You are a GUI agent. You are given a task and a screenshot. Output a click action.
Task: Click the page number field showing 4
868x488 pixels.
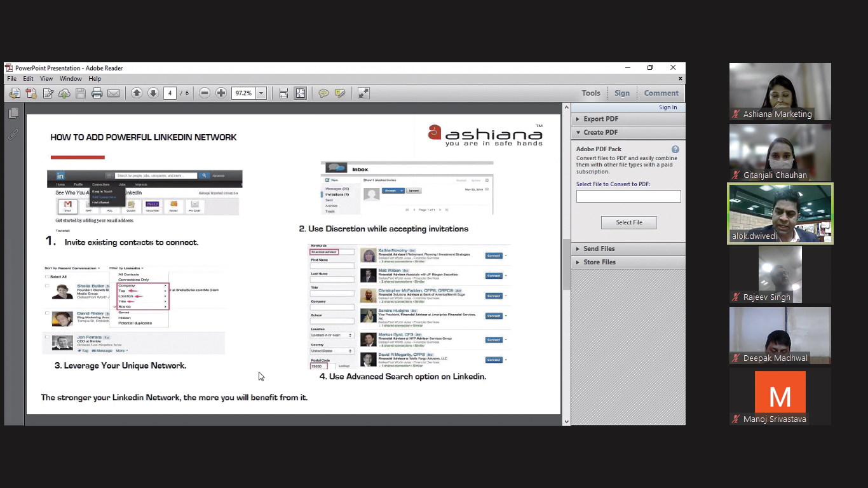pos(170,93)
